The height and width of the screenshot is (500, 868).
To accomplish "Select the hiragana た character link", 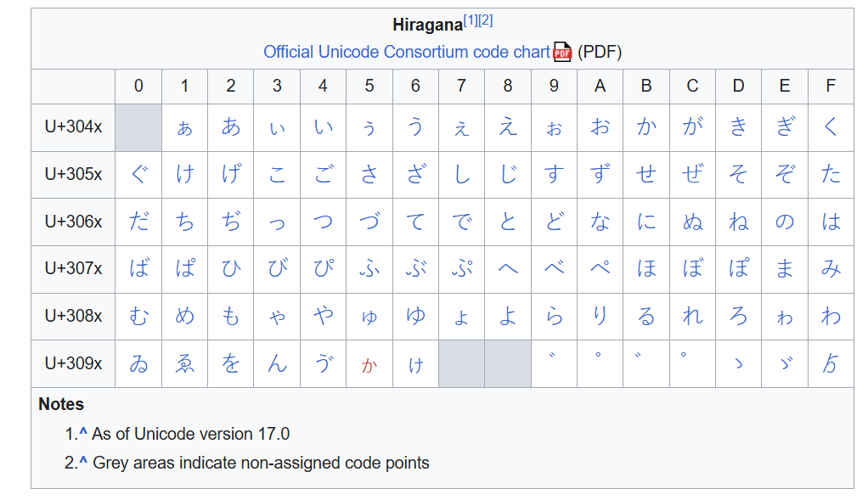I will (x=830, y=175).
